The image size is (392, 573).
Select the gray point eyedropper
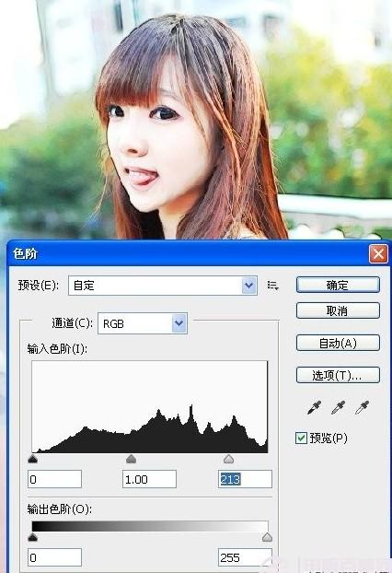(338, 407)
